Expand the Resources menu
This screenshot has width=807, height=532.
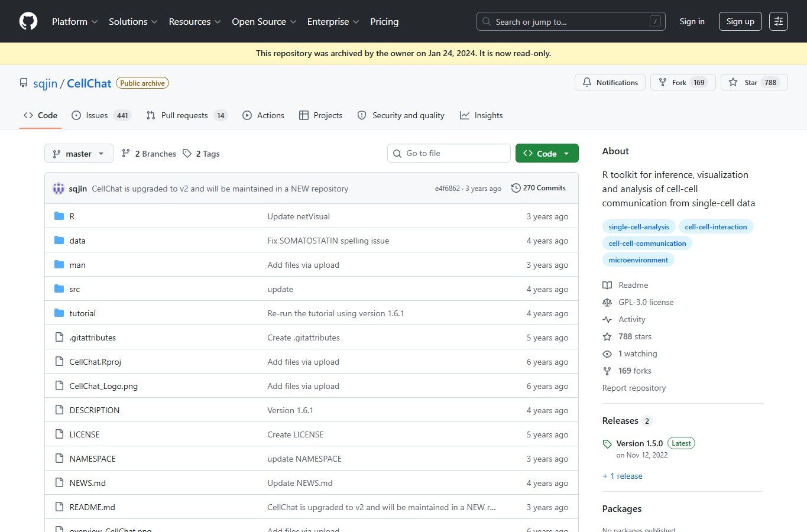[x=195, y=21]
